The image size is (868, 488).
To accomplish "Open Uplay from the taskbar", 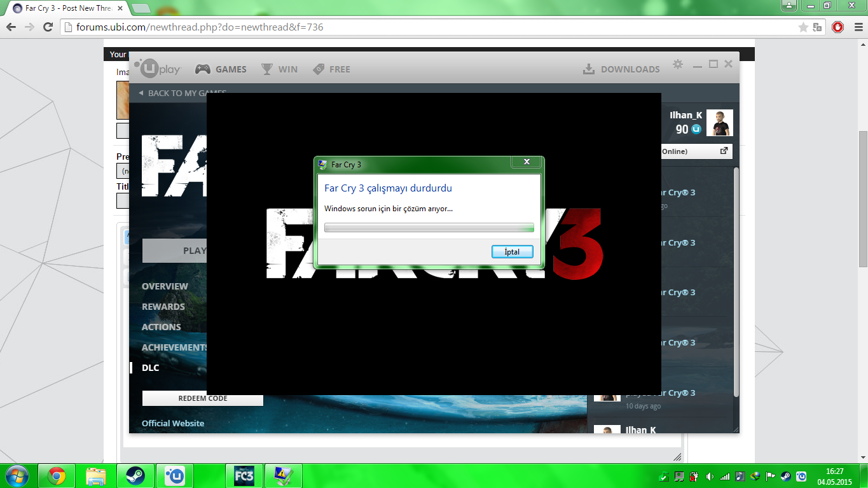I will point(174,476).
